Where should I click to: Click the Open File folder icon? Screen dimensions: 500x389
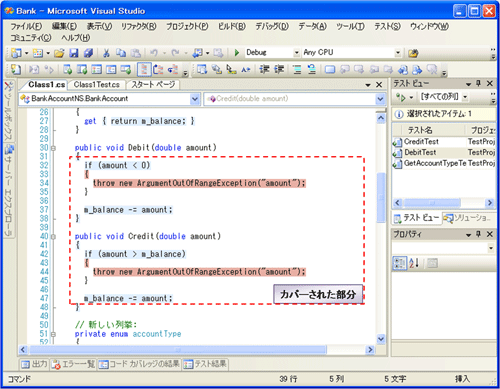[59, 53]
